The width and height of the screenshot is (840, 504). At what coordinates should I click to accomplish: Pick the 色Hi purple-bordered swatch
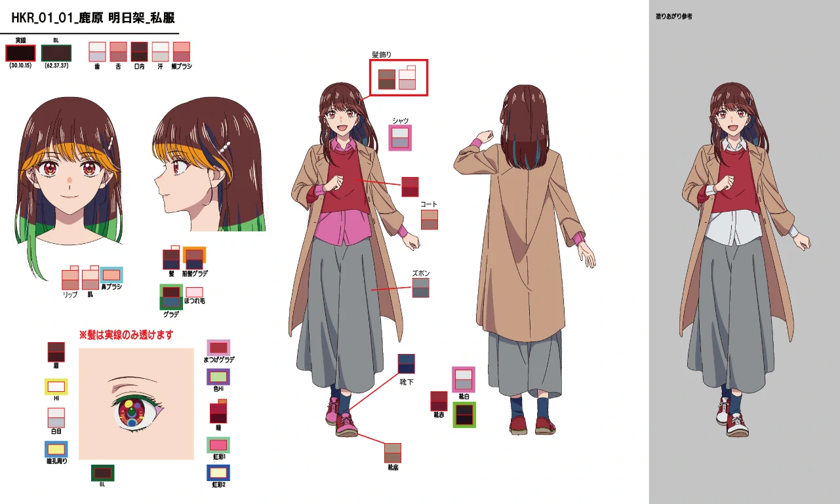[x=218, y=377]
